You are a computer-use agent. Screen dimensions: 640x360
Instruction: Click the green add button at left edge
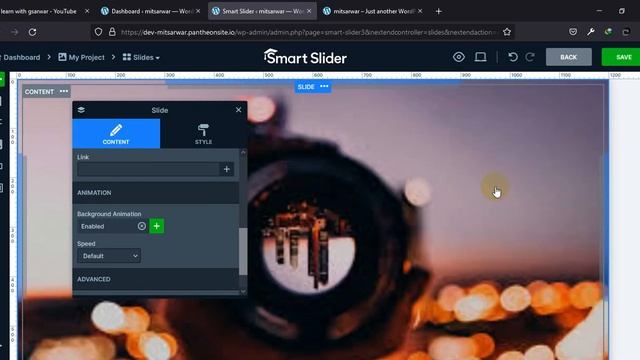point(2,80)
